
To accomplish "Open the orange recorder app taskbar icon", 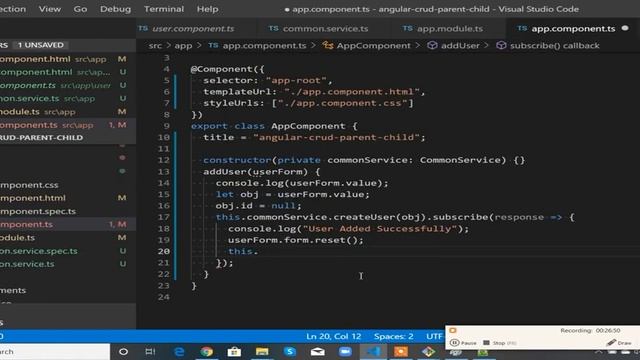I will tap(401, 351).
